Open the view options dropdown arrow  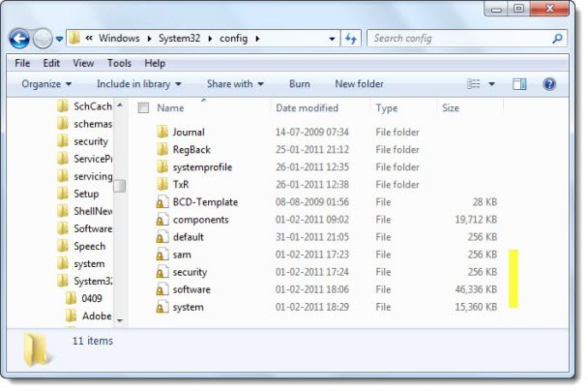coord(491,84)
